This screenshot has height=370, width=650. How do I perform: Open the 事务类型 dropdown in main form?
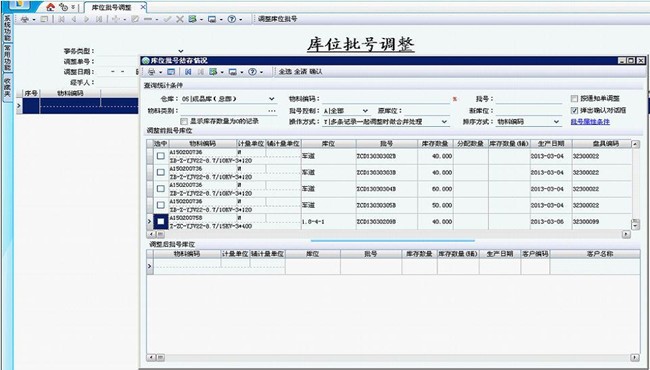[x=181, y=51]
